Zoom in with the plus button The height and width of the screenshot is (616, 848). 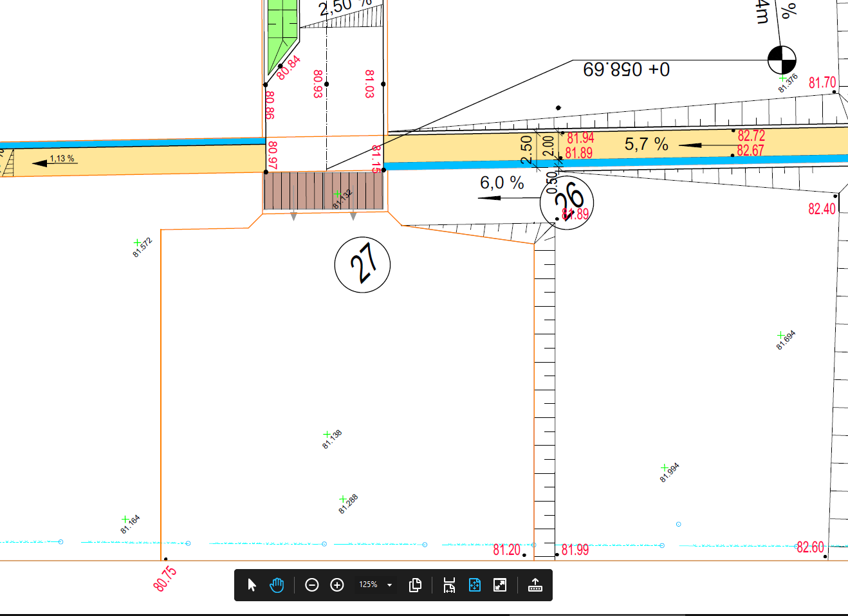click(x=337, y=585)
